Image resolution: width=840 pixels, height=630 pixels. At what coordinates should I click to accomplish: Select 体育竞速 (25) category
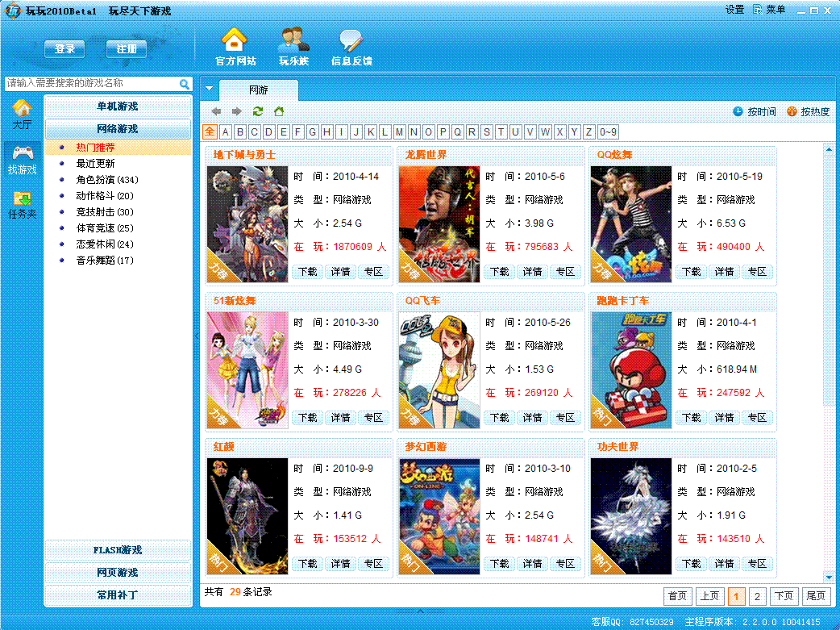tap(105, 227)
